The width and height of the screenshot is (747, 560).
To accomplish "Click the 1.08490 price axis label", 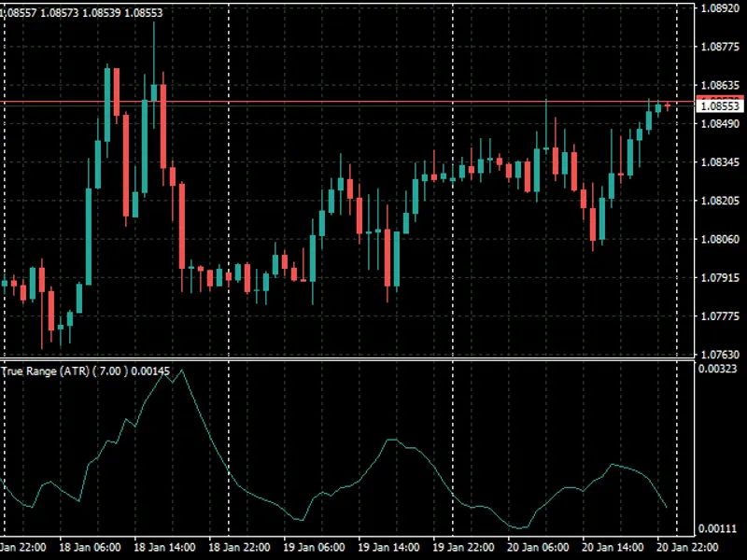I will click(x=720, y=124).
